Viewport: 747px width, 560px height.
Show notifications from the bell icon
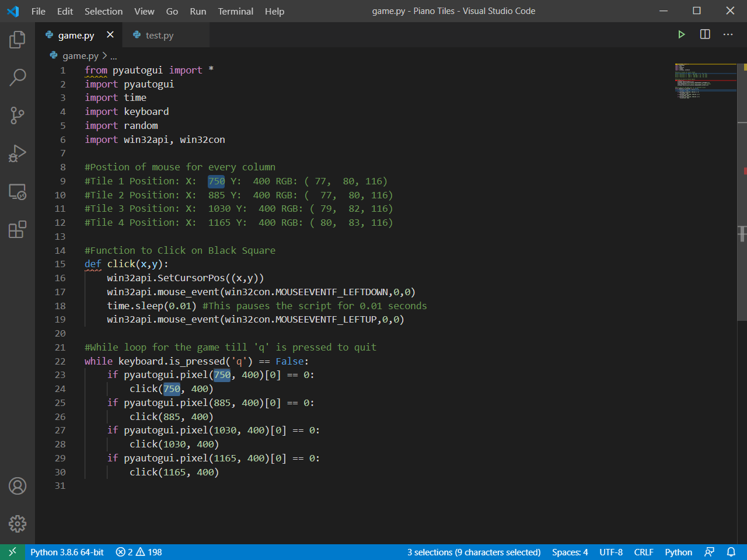(x=731, y=552)
